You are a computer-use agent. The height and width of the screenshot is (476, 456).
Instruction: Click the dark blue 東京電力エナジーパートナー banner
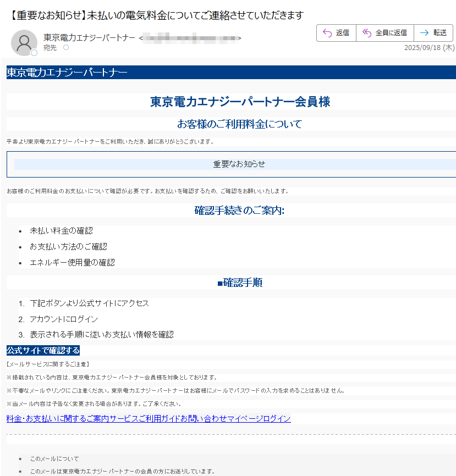(x=231, y=72)
